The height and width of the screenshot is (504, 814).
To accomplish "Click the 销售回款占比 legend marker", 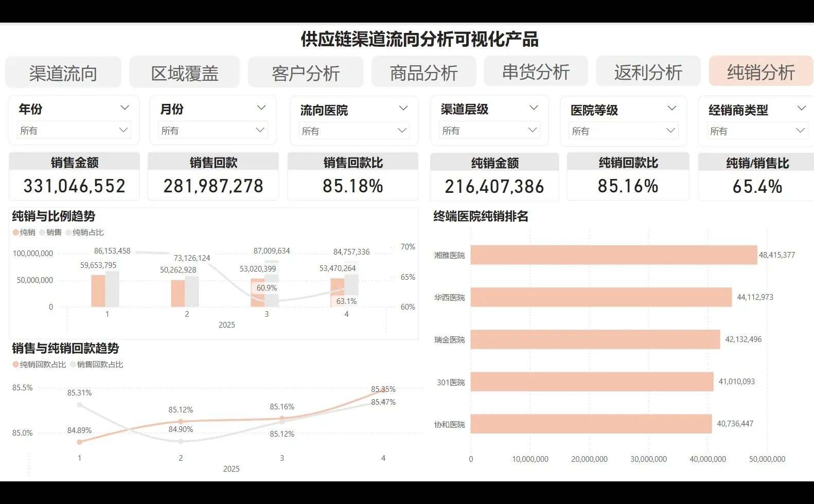I will tap(73, 365).
